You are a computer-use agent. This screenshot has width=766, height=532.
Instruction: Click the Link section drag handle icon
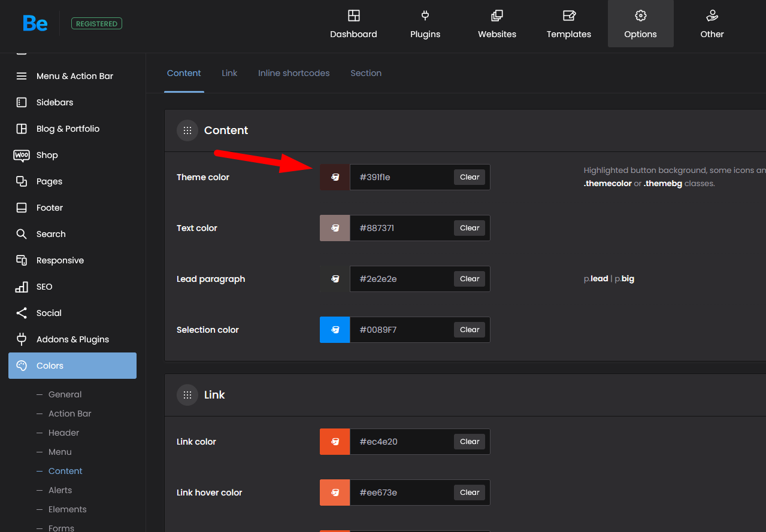[187, 395]
